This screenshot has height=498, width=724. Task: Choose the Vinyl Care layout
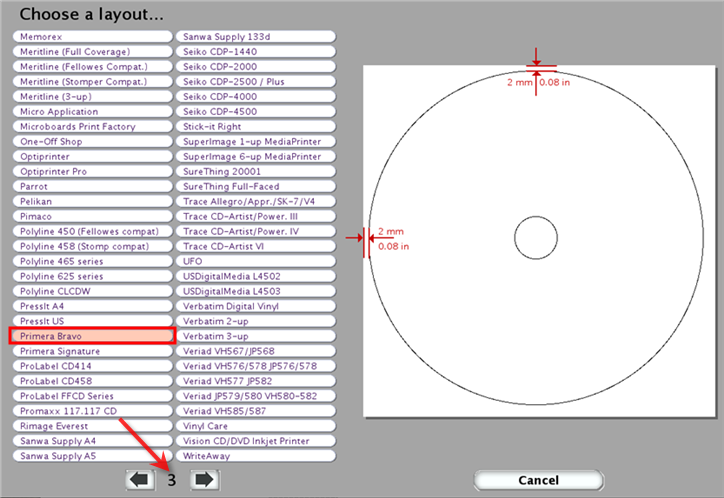pos(256,426)
